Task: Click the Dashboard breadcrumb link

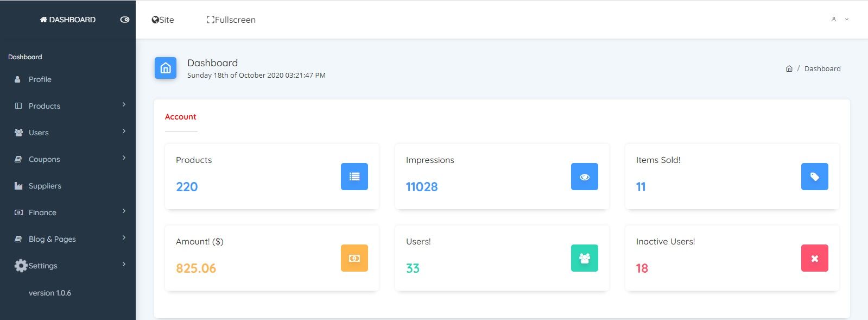Action: (x=822, y=68)
